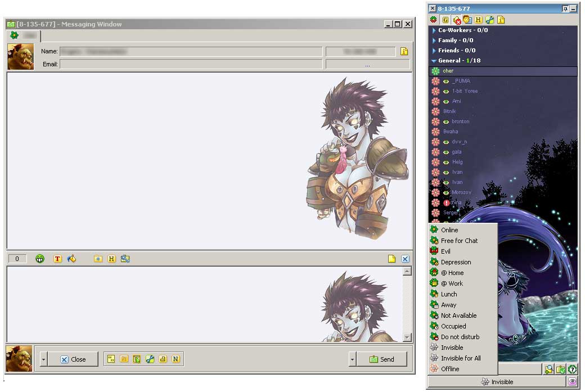Viewport: 585px width, 392px height.
Task: Click the find/add contact magnifier icon
Action: tap(548, 370)
